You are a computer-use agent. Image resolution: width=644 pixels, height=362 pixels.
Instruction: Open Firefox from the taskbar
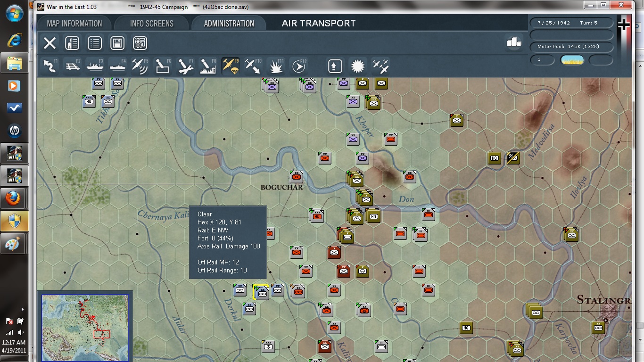[x=14, y=198]
